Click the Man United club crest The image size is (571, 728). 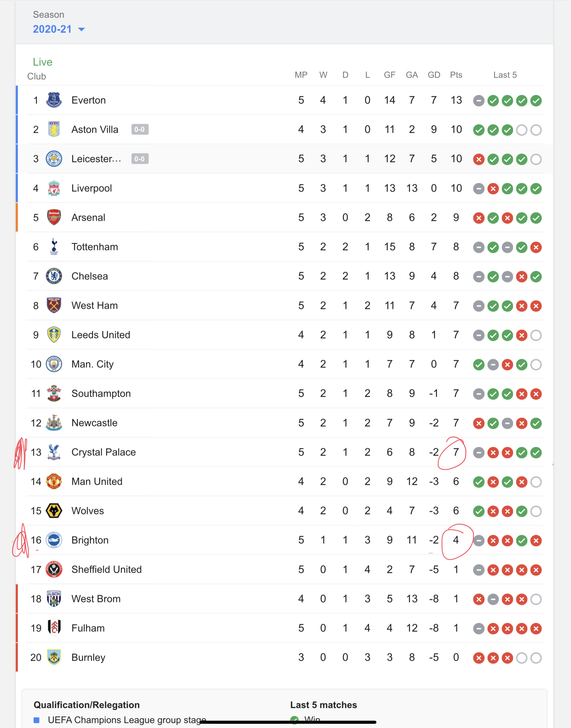pos(54,481)
